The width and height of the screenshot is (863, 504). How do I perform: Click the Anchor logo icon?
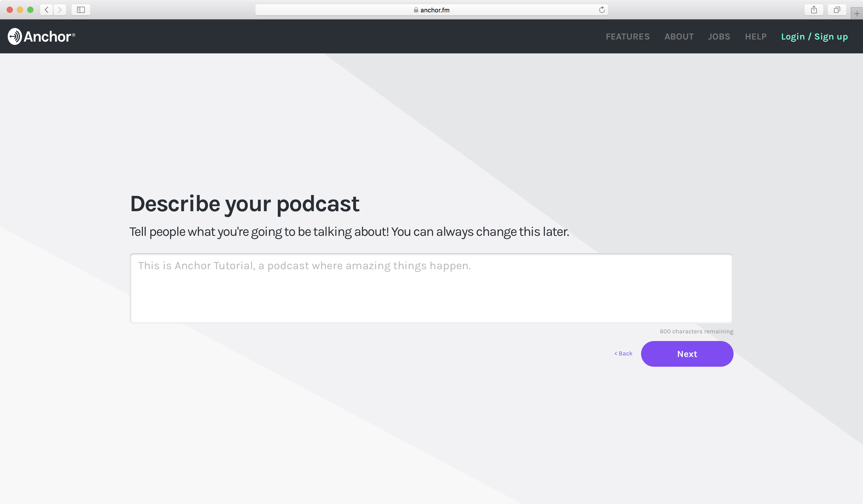point(15,36)
